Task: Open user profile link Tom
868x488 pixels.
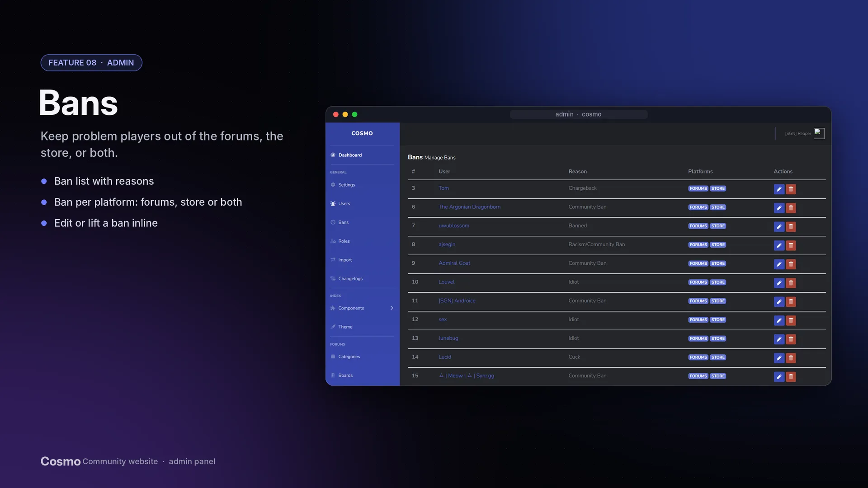Action: click(x=443, y=188)
